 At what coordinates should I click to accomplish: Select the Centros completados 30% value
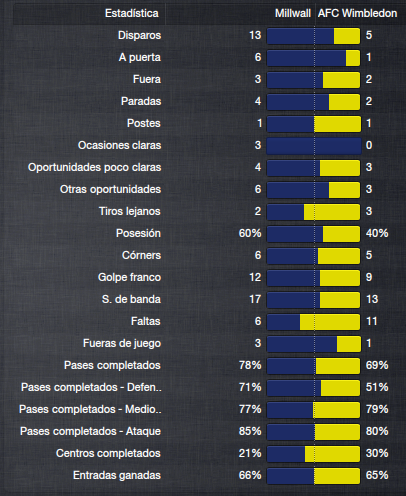(377, 453)
